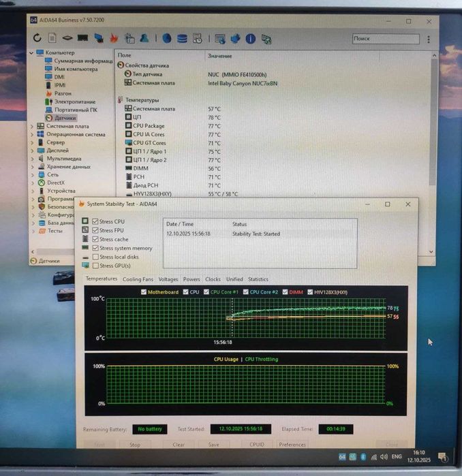Switch to the Clocks tab
Image resolution: width=462 pixels, height=476 pixels.
(213, 279)
